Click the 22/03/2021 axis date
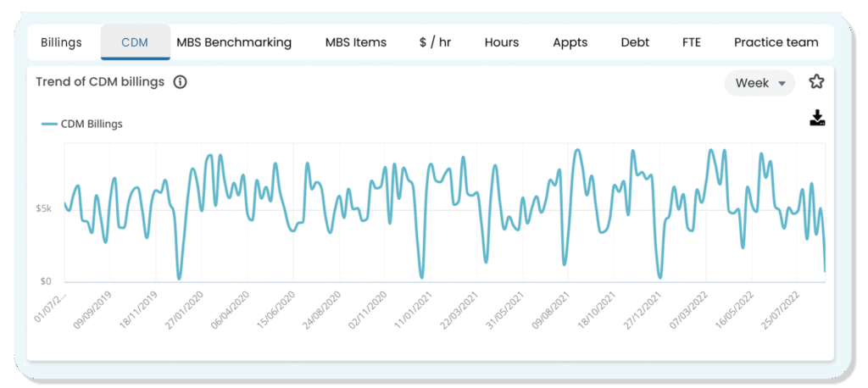This screenshot has width=868, height=388. click(x=460, y=309)
